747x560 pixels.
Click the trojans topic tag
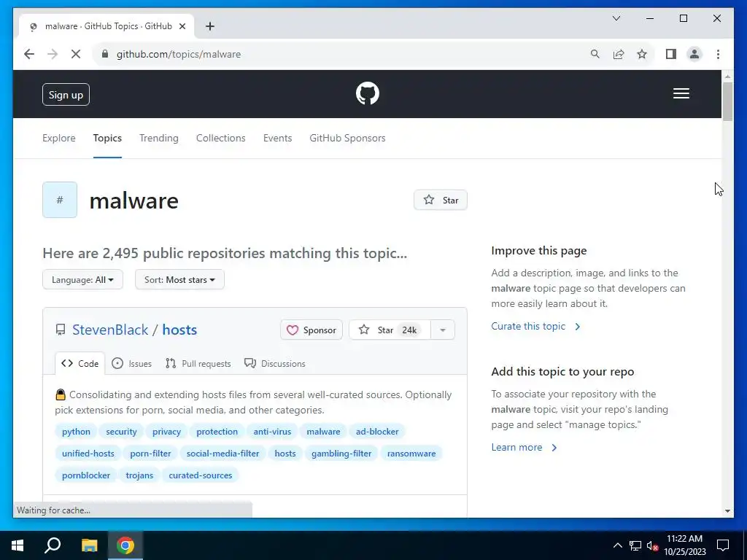pyautogui.click(x=139, y=475)
